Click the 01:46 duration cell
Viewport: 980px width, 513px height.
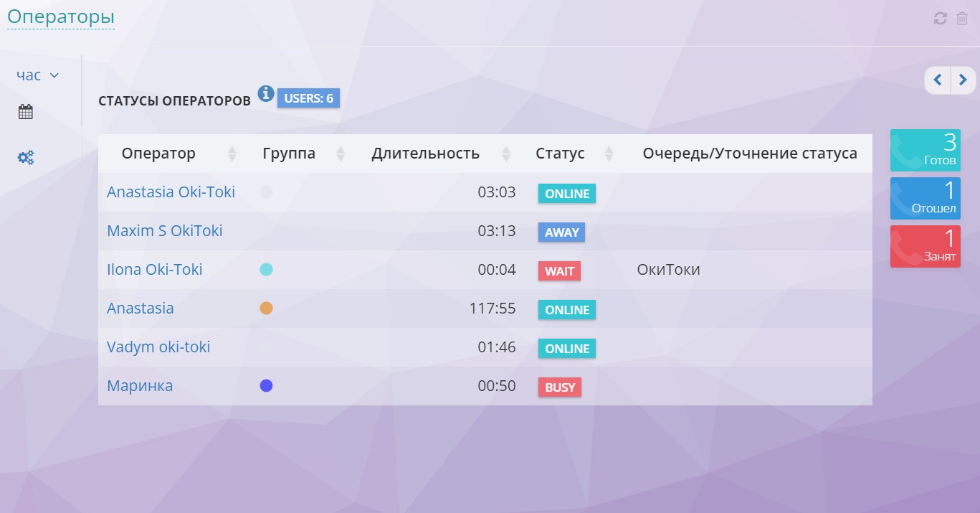(x=497, y=347)
